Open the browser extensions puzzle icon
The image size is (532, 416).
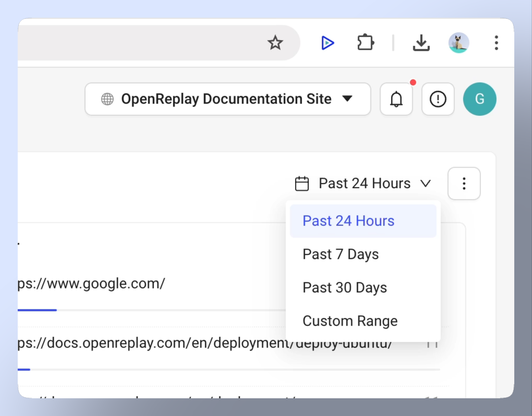coord(366,42)
